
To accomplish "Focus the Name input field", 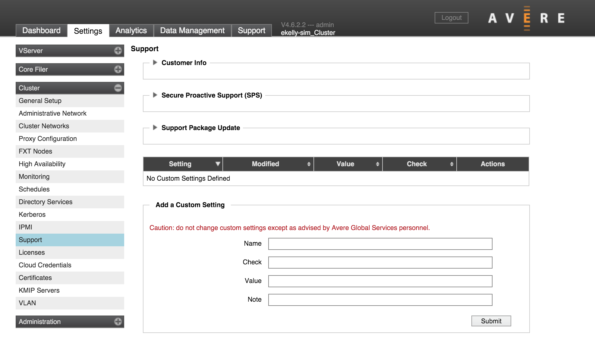I will pos(380,244).
